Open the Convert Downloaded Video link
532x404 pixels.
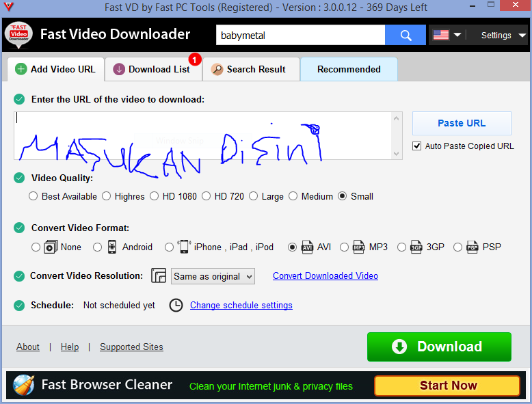tap(325, 275)
